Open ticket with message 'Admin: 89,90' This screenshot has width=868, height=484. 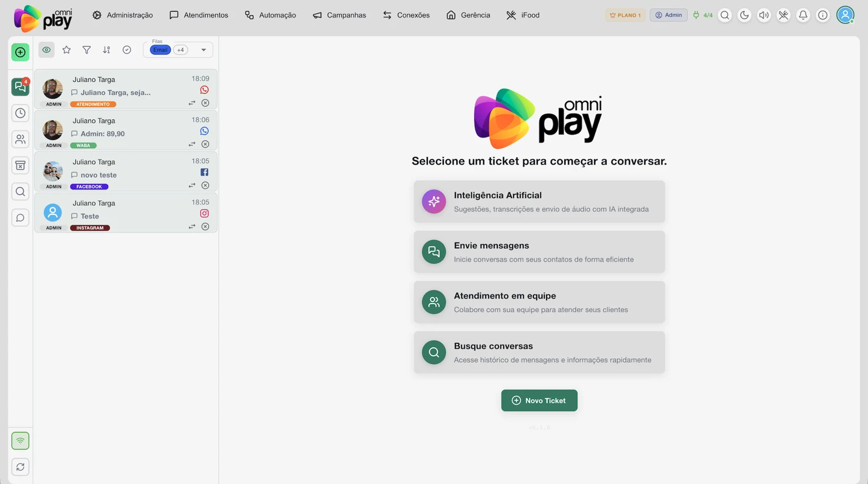pyautogui.click(x=125, y=130)
